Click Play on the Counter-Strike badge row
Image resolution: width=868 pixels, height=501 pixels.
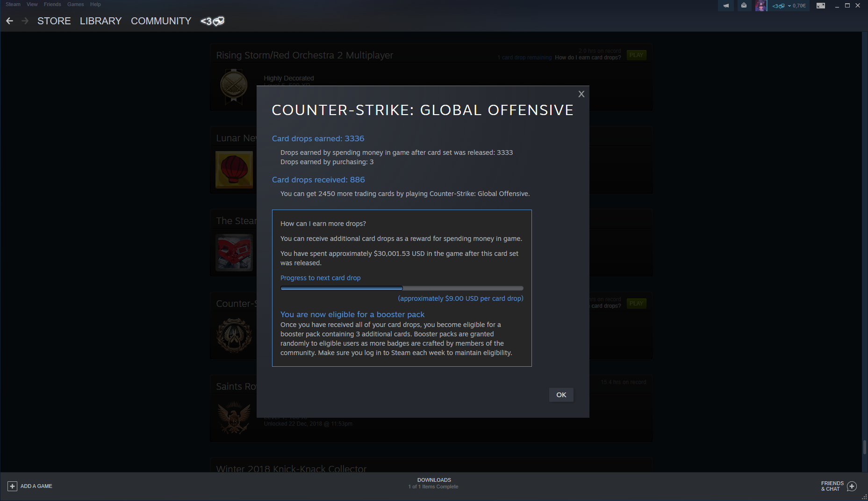click(x=636, y=304)
